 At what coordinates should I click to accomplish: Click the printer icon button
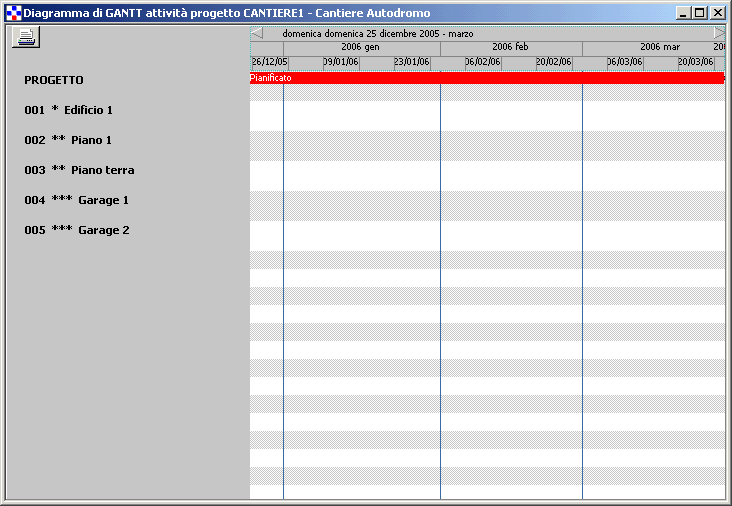pos(25,37)
